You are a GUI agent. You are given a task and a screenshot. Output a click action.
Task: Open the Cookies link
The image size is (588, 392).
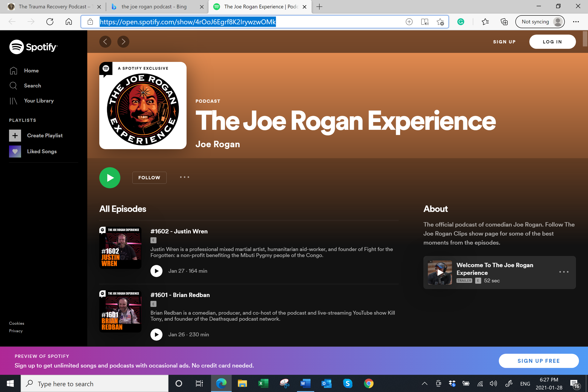(17, 323)
